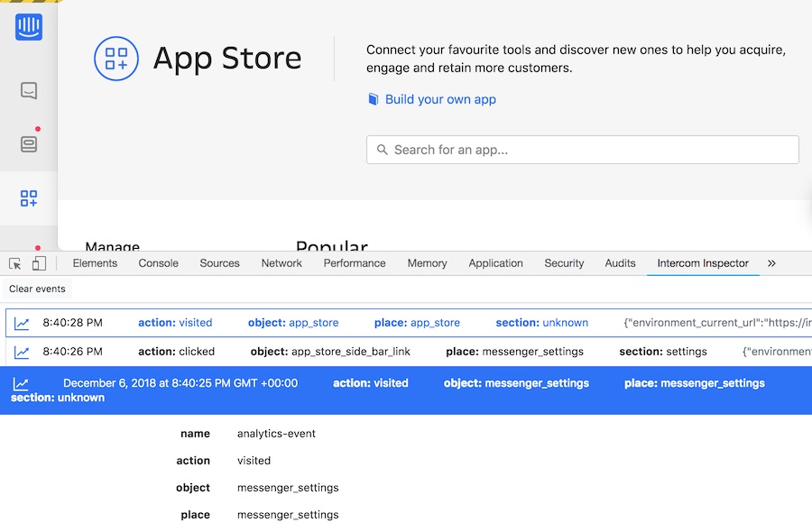
Task: Select the App Store sidebar icon
Action: click(x=29, y=198)
